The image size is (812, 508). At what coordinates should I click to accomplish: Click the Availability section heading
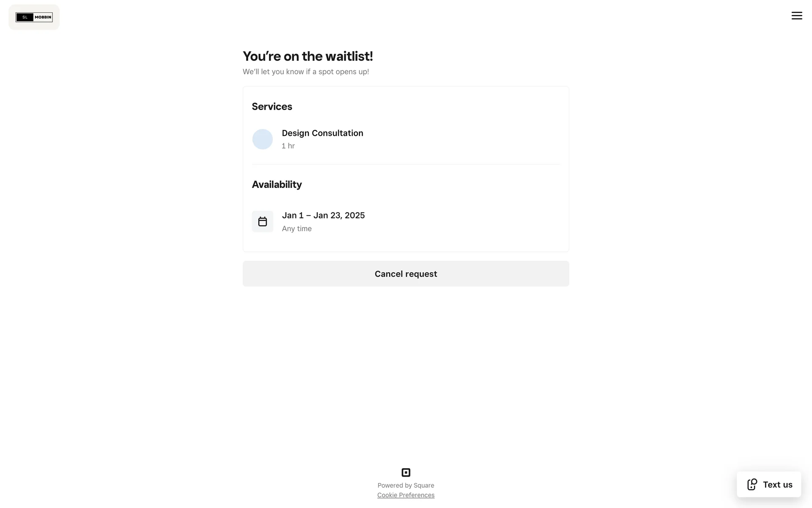pyautogui.click(x=277, y=184)
